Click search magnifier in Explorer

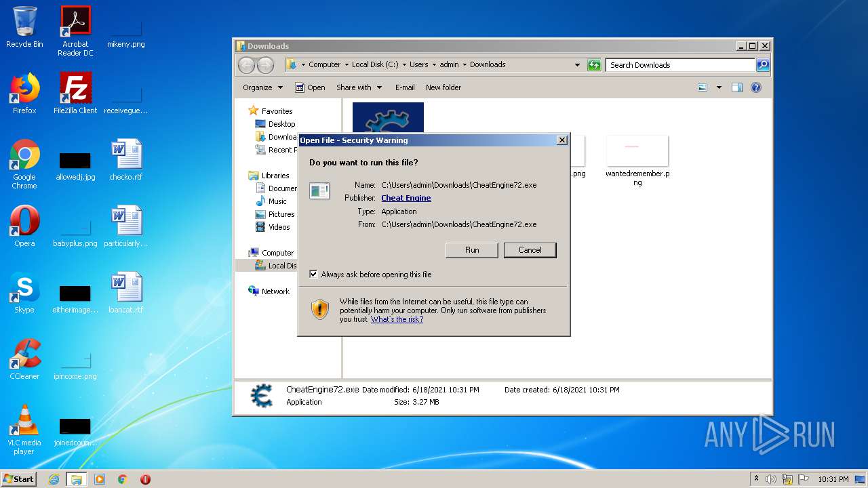click(x=763, y=65)
